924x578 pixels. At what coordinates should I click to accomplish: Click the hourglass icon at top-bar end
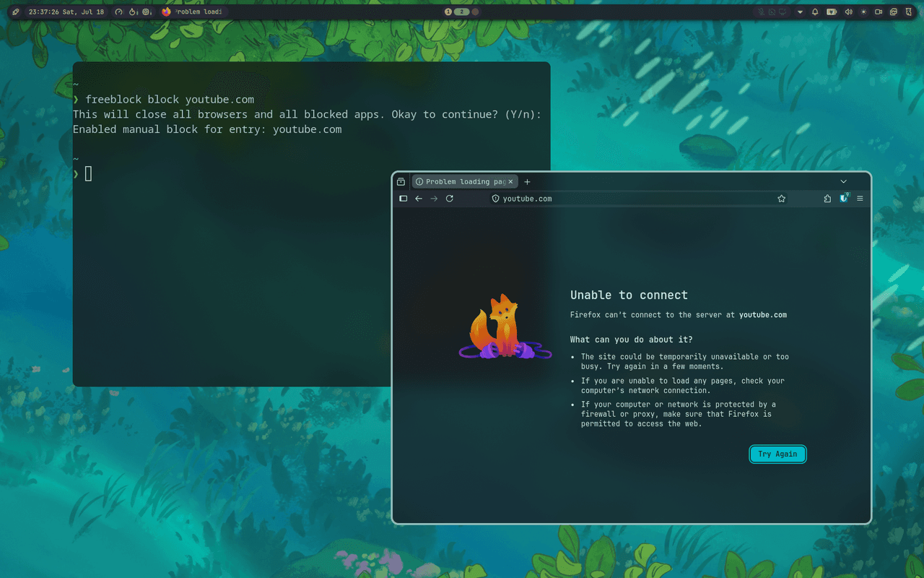pyautogui.click(x=908, y=12)
